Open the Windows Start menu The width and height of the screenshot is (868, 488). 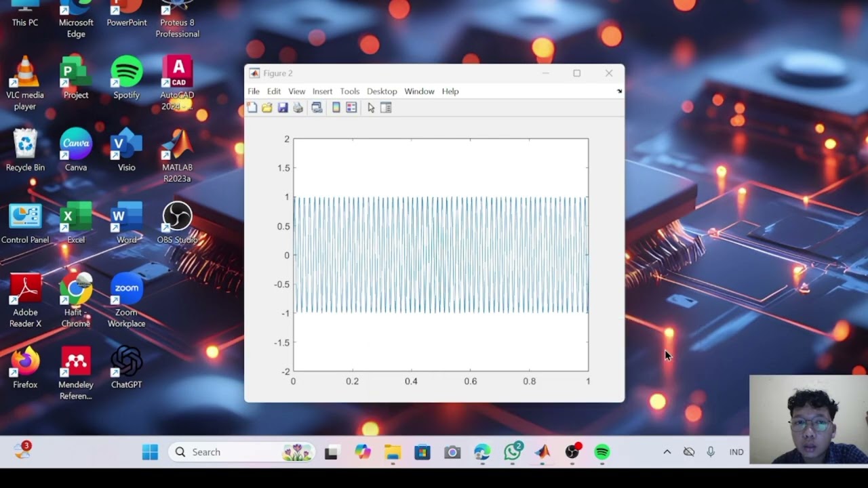pos(151,452)
